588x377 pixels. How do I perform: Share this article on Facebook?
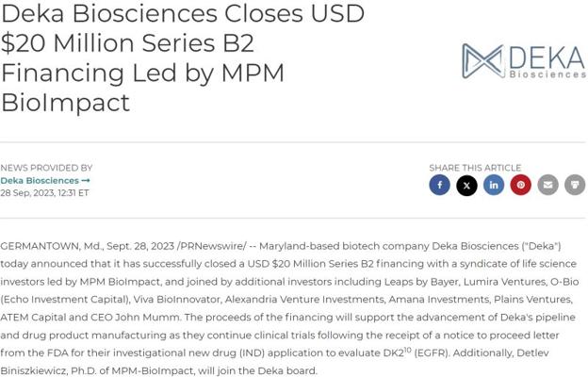pyautogui.click(x=440, y=186)
